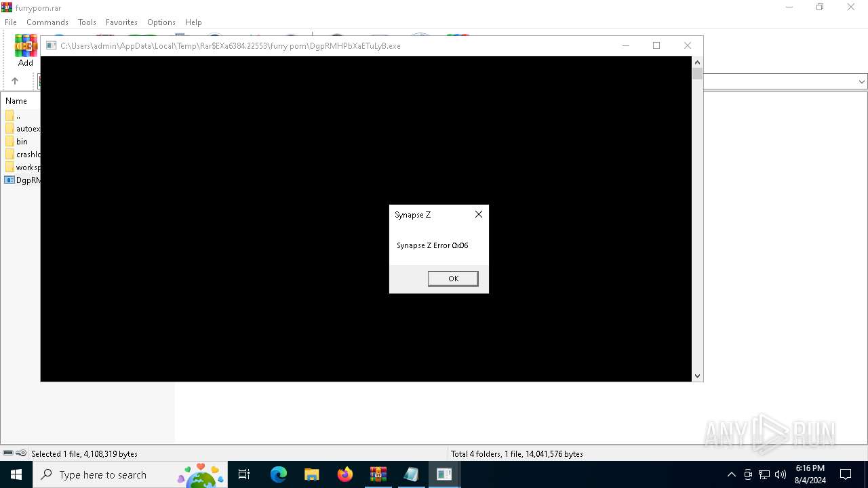Close the console exe window
Viewport: 868px width, 488px height.
[688, 45]
